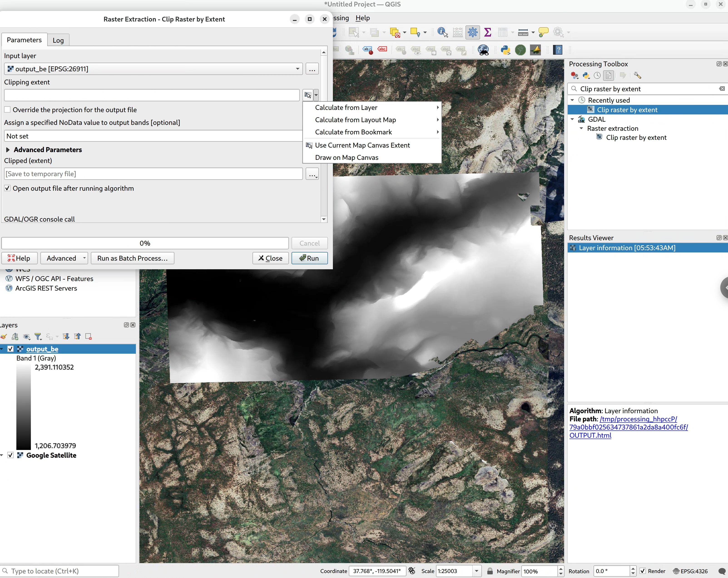Click the Measure Line ruler icon
This screenshot has height=578, width=728.
click(x=523, y=32)
